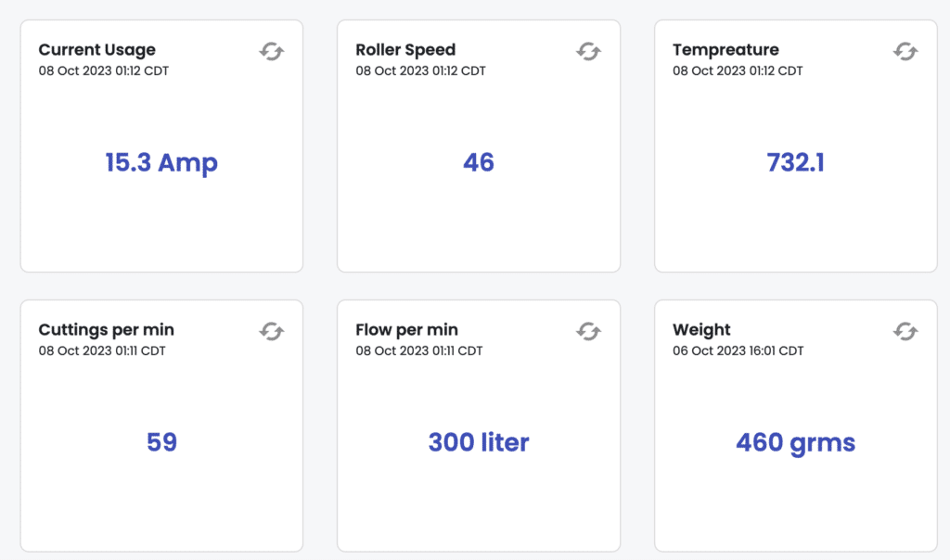950x560 pixels.
Task: Click the 15.3 Amp value
Action: [161, 163]
